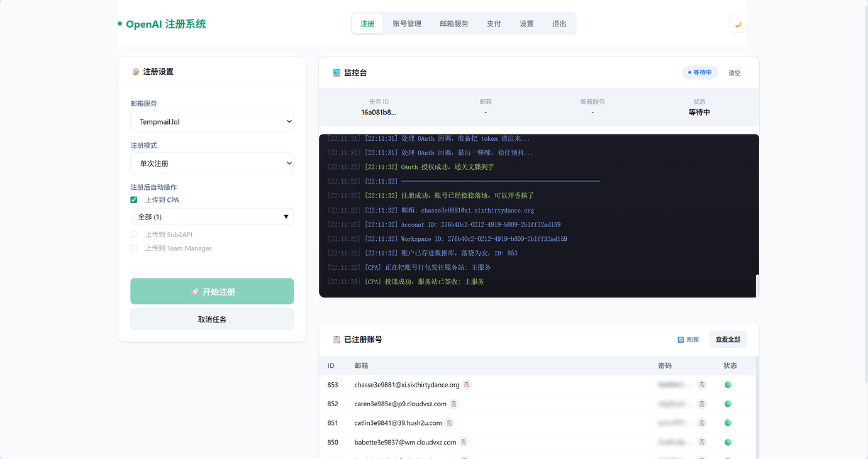Copy chasse3e9881 email using its clipboard icon
The height and width of the screenshot is (459, 868).
(467, 384)
